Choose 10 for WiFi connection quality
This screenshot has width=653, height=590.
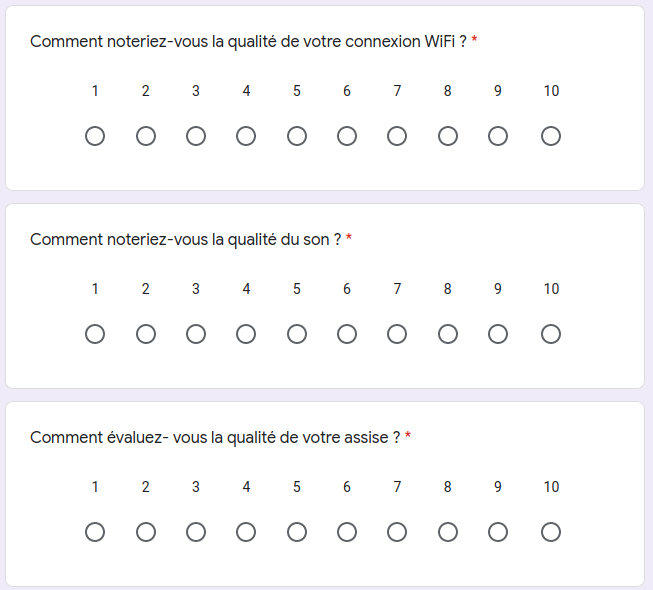[x=551, y=136]
